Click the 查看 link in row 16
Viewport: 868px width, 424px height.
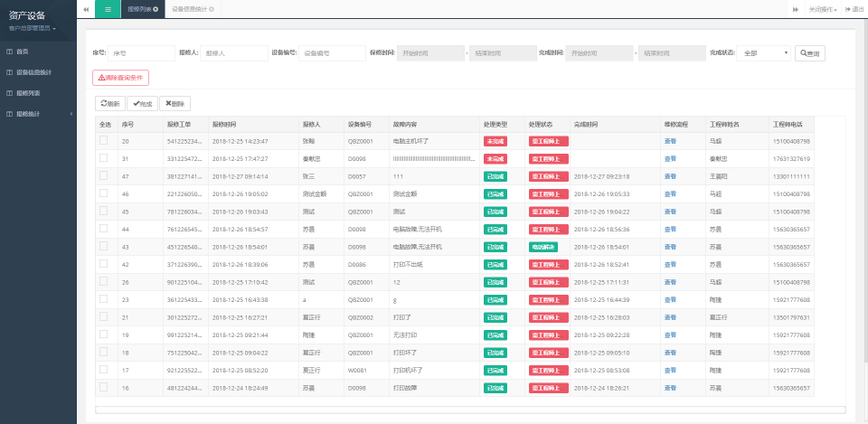tap(670, 388)
